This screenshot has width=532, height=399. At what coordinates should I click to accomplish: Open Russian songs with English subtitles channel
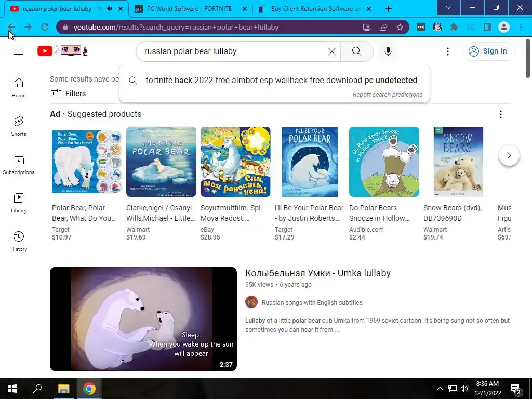coord(312,303)
